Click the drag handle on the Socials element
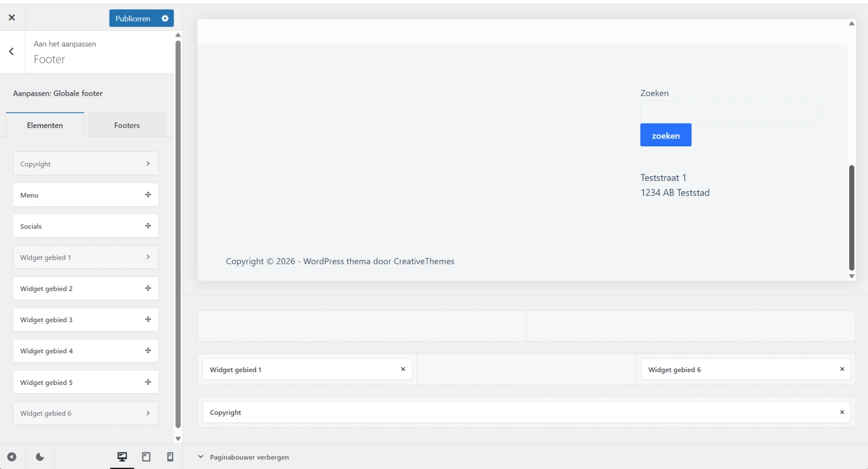The image size is (868, 469). tap(148, 226)
